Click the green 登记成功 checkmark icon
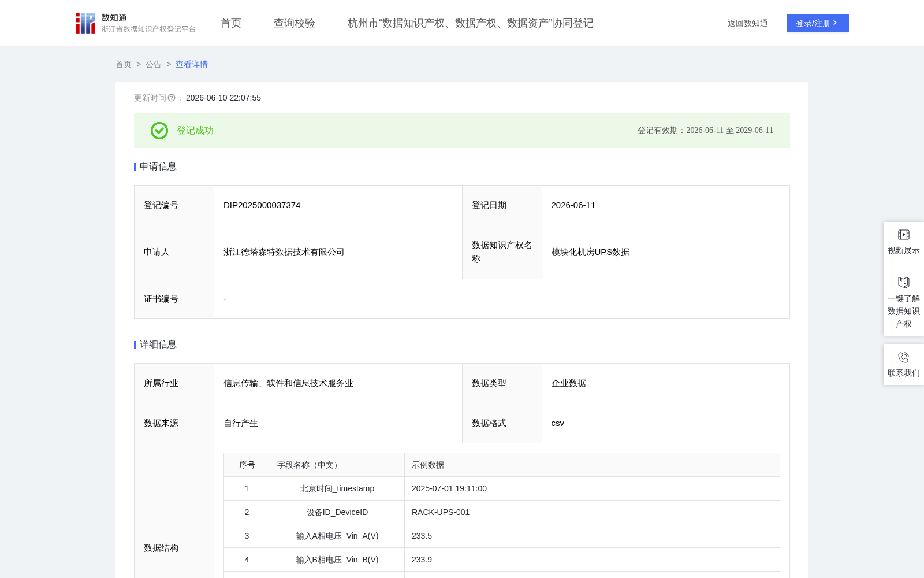The height and width of the screenshot is (578, 924). (x=159, y=131)
